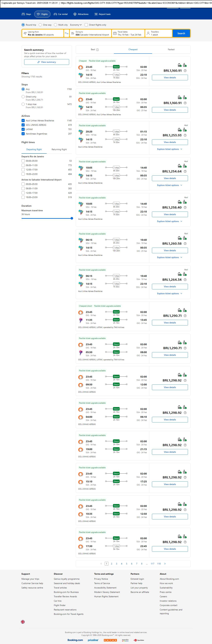This screenshot has width=212, height=644.
Task: Click the info icon next to Best tab
Action: pos(97,50)
